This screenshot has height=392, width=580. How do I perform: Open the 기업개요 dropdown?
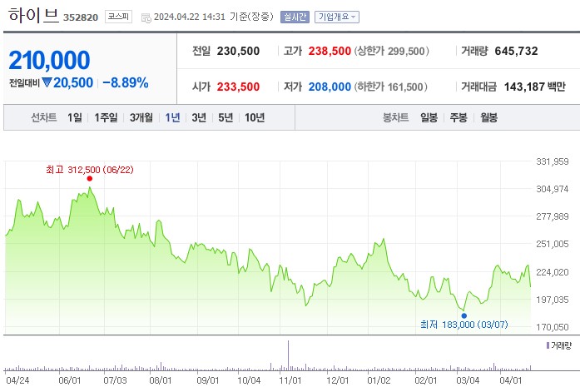[337, 17]
